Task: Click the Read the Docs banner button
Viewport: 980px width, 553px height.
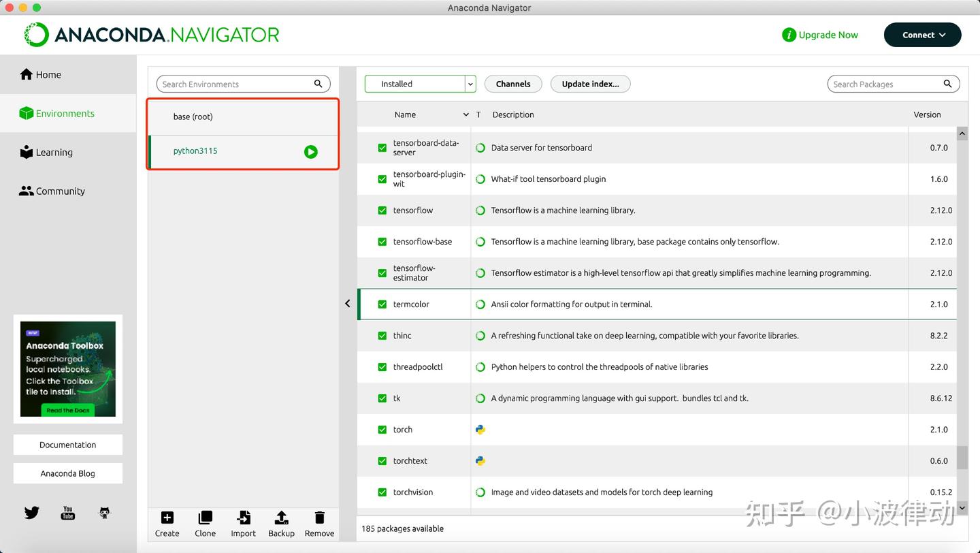Action: [x=68, y=410]
